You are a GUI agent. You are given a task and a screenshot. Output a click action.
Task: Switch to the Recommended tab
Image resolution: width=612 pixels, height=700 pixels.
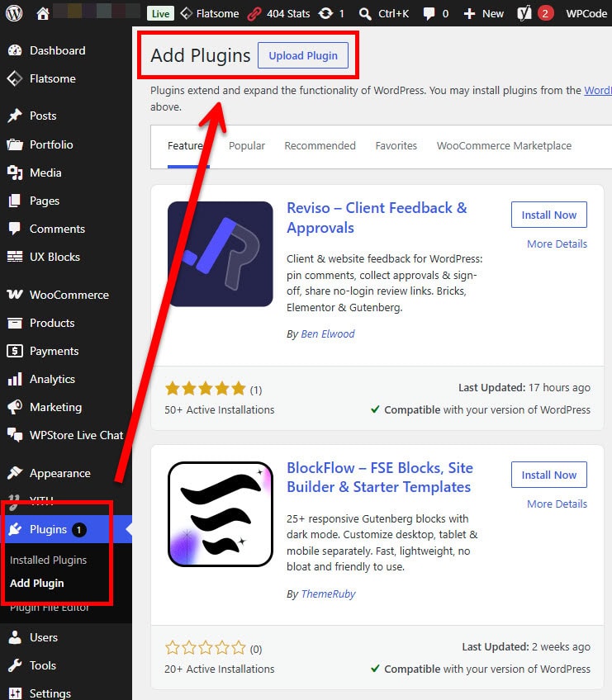pos(320,146)
